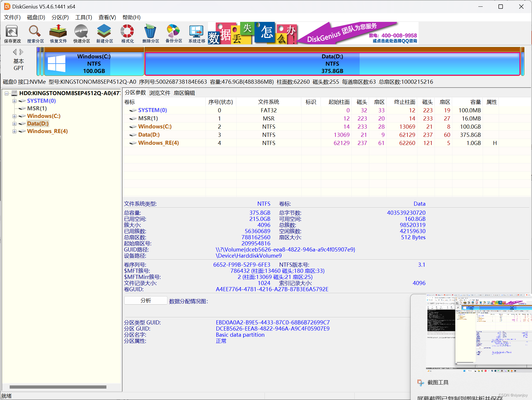Expand the SYSTEM(0) tree node
532x400 pixels.
click(14, 101)
